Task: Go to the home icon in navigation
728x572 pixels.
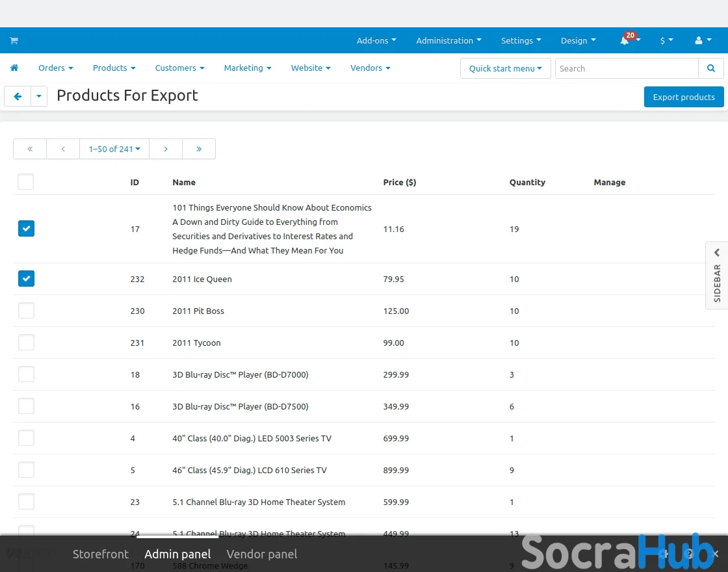Action: coord(14,68)
